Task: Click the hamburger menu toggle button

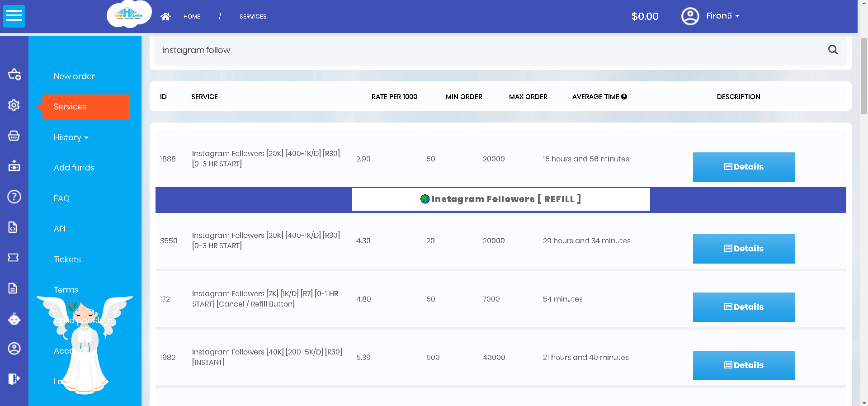Action: click(x=14, y=16)
